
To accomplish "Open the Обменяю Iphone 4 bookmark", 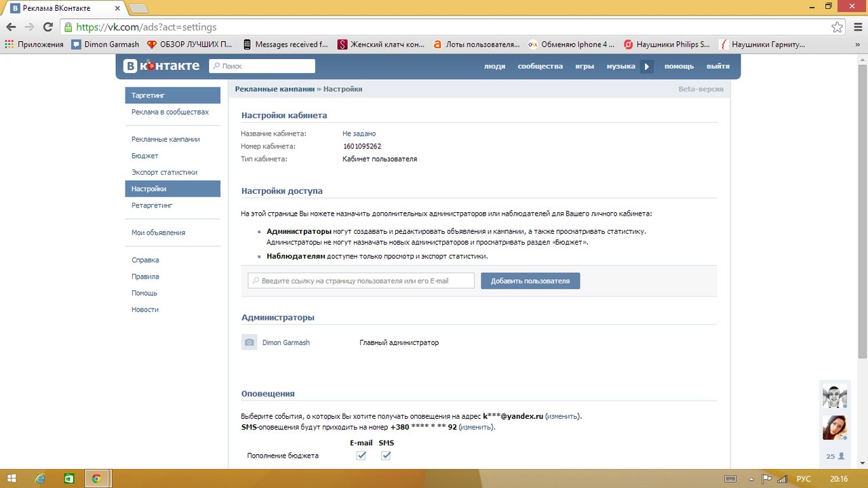I will pos(572,45).
